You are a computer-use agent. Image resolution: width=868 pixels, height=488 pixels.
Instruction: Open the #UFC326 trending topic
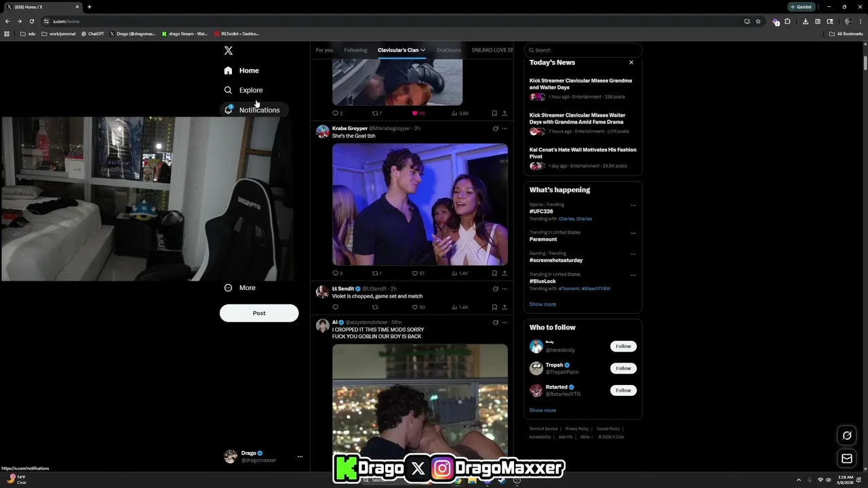[541, 211]
